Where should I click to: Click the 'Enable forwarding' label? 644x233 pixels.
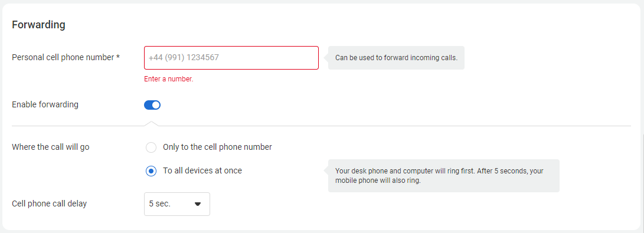[x=45, y=104]
